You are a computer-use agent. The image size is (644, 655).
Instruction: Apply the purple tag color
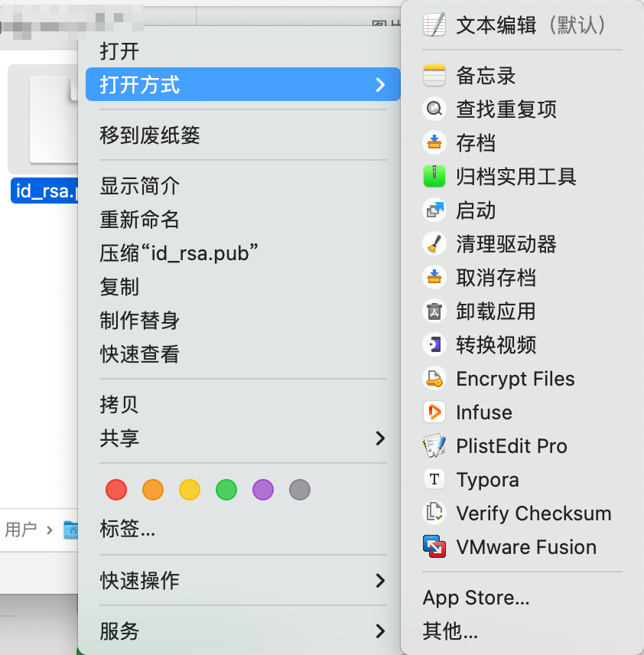tap(263, 490)
